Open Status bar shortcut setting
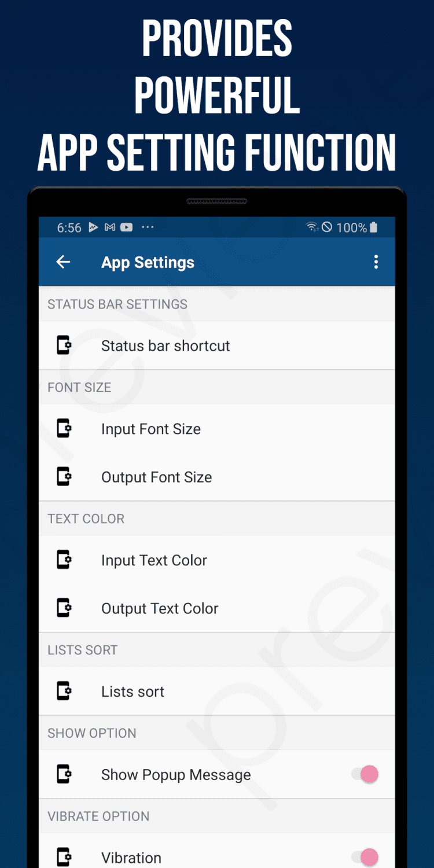Screen dimensions: 434x868 (165, 346)
